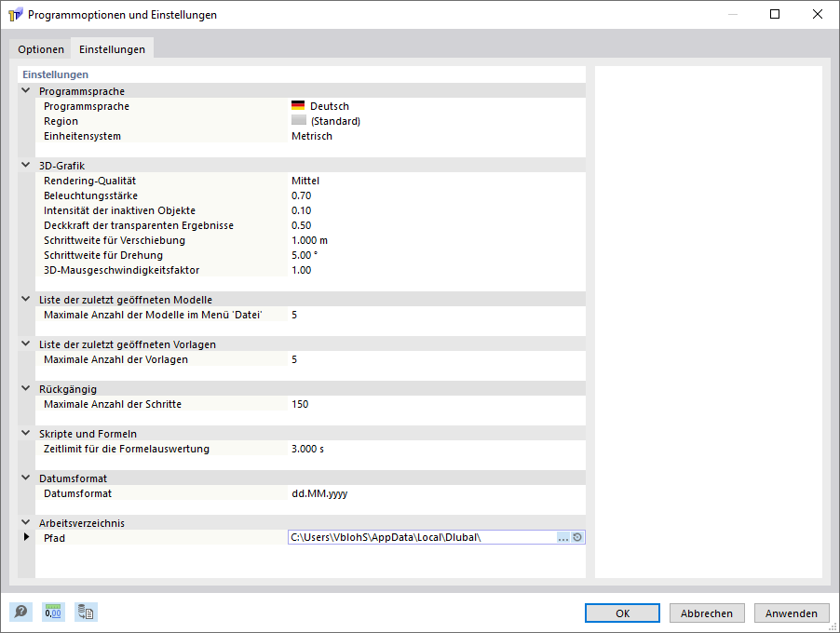Image resolution: width=840 pixels, height=633 pixels.
Task: Click the Pfad working directory input field
Action: pyautogui.click(x=421, y=537)
